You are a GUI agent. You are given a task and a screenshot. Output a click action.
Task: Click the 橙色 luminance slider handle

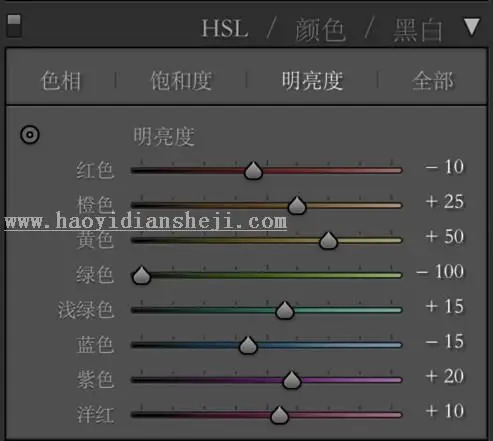pyautogui.click(x=297, y=205)
